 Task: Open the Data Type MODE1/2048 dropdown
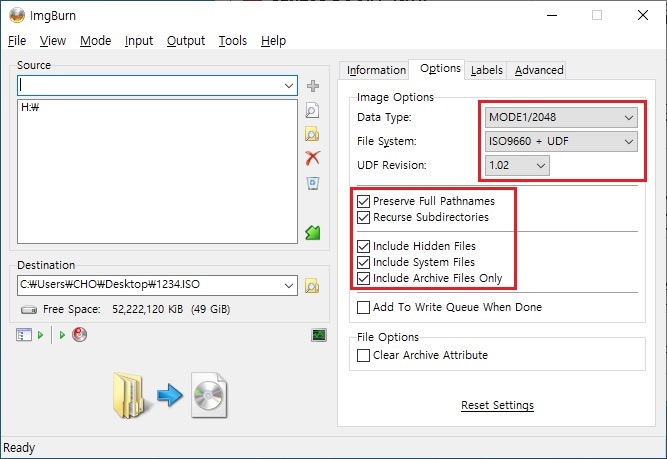point(561,117)
